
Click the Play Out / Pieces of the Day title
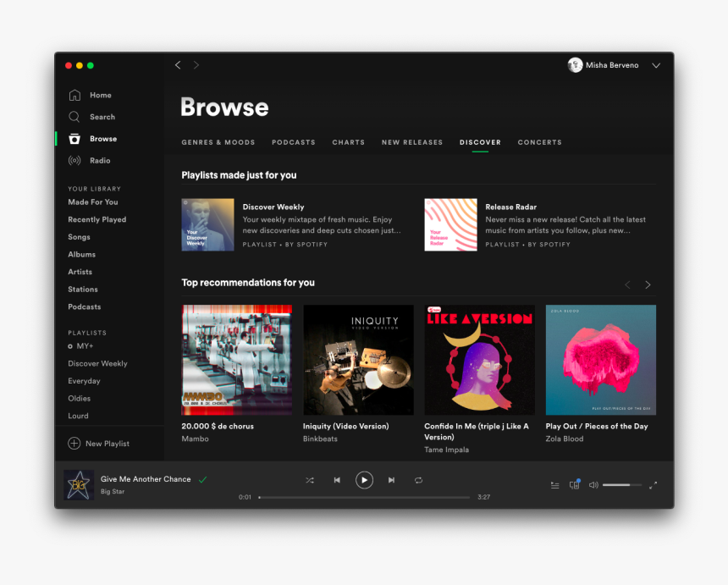597,426
